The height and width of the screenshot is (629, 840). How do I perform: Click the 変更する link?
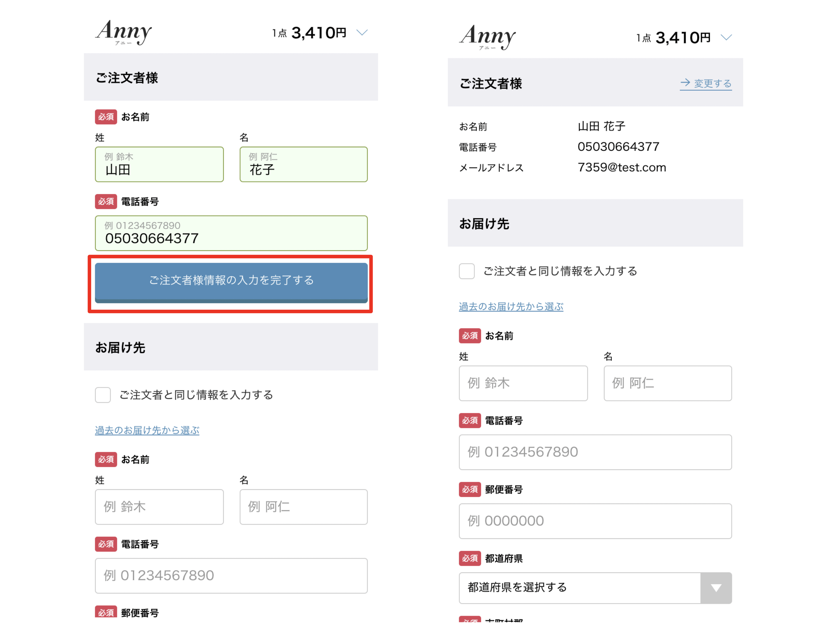point(705,83)
